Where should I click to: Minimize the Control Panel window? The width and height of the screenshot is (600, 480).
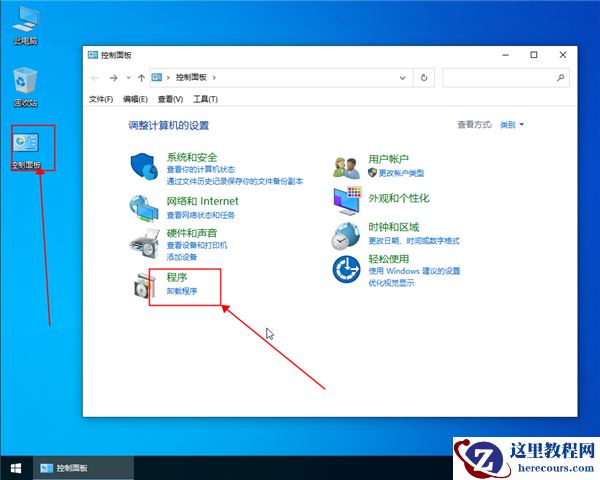[x=505, y=55]
